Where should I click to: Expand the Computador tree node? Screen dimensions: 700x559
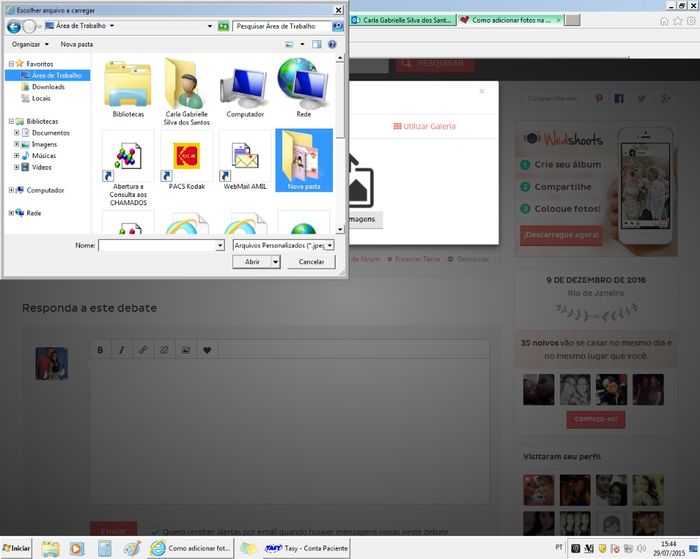11,190
